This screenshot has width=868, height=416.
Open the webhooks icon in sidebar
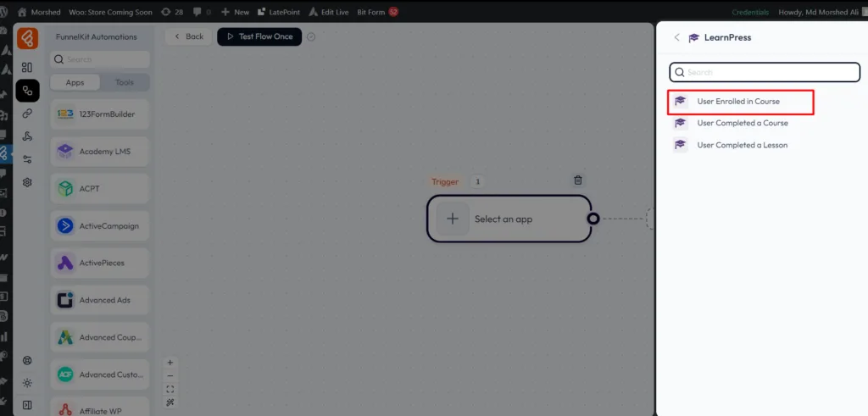click(27, 136)
